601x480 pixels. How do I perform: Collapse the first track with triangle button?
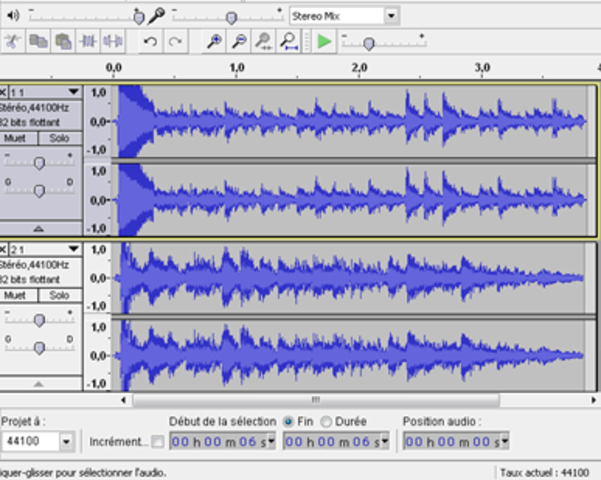pyautogui.click(x=38, y=228)
